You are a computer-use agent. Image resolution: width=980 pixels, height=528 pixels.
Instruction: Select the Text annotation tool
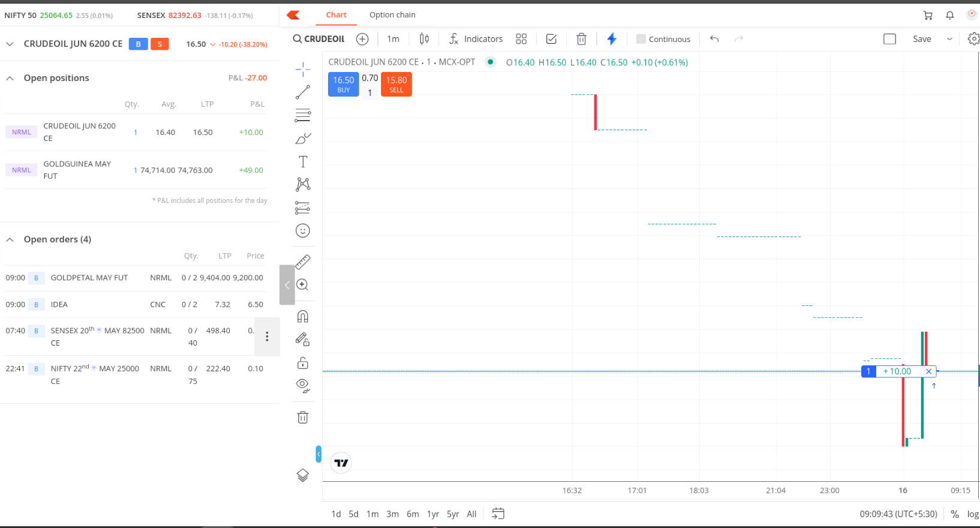click(x=303, y=161)
